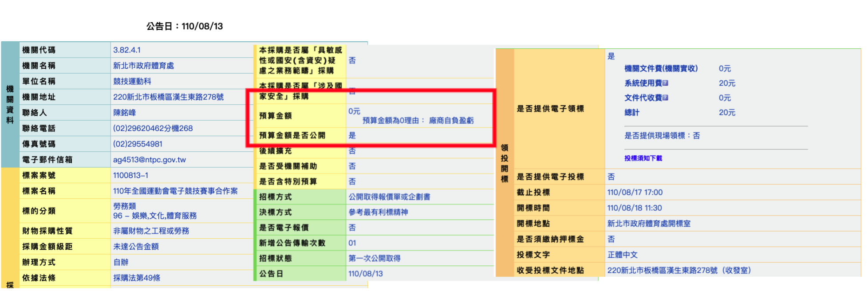Click 否 in the 是否受機關補助 row
The image size is (868, 291).
pos(352,166)
